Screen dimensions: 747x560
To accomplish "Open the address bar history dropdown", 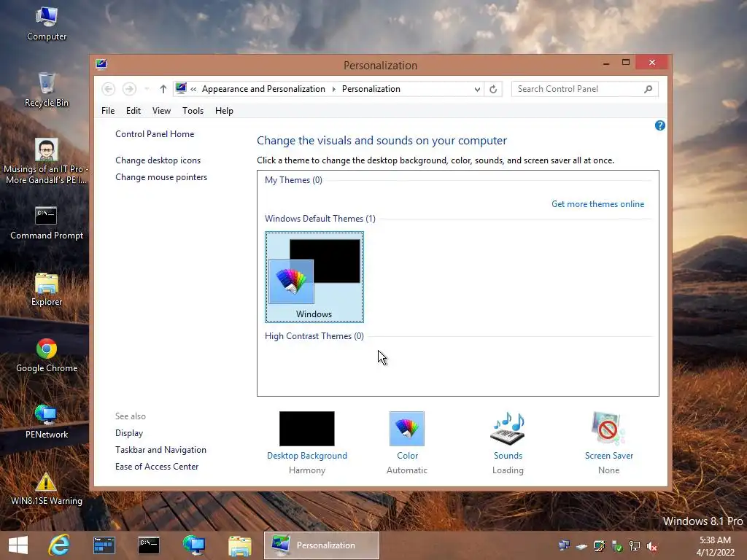I will pyautogui.click(x=477, y=89).
